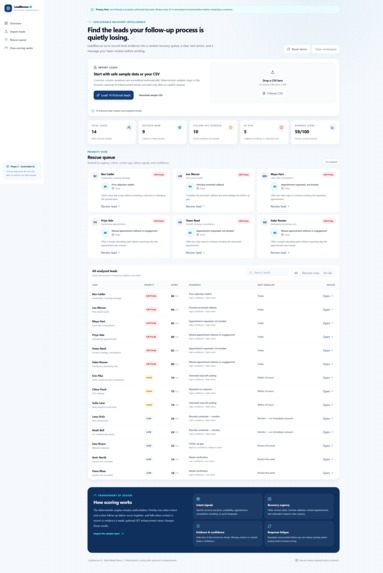Click the Inspect the sample input link
The image size is (383, 573).
coord(109,534)
